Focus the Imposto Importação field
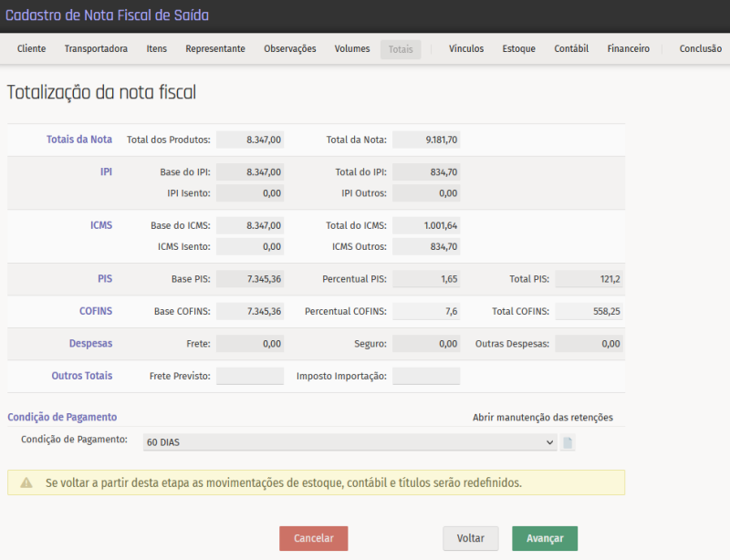Image resolution: width=730 pixels, height=560 pixels. pos(426,376)
